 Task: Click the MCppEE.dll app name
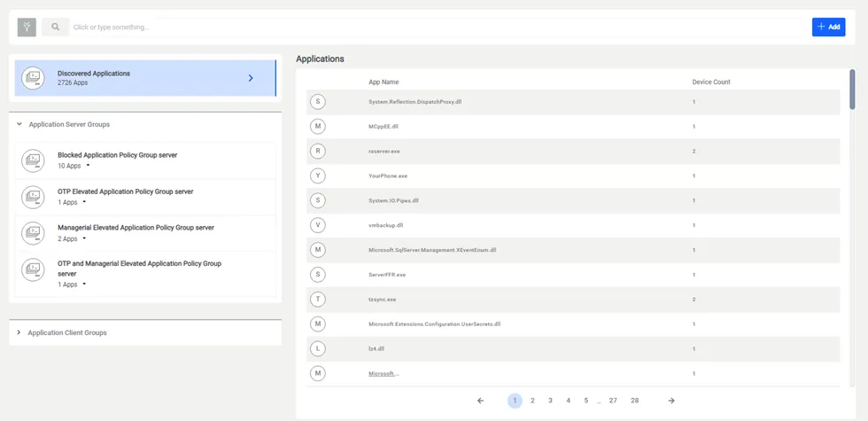coord(384,127)
